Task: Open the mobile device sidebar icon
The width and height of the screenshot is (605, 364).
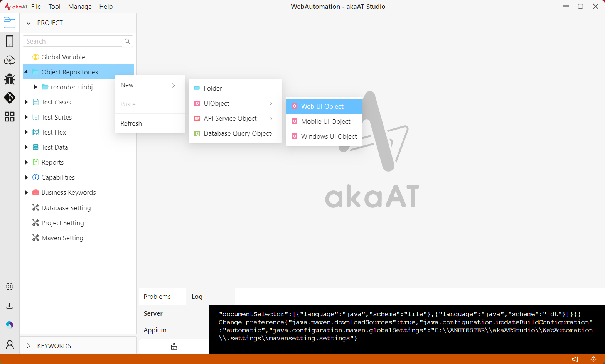Action: [10, 41]
